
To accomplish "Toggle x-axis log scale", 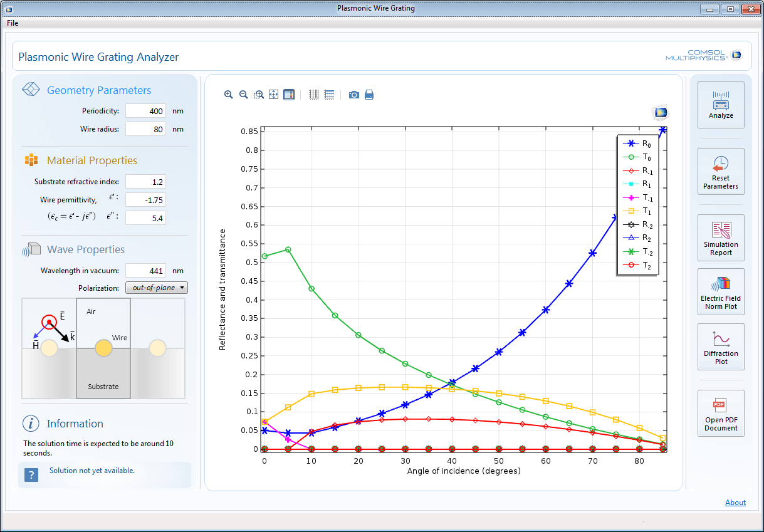I will [314, 95].
